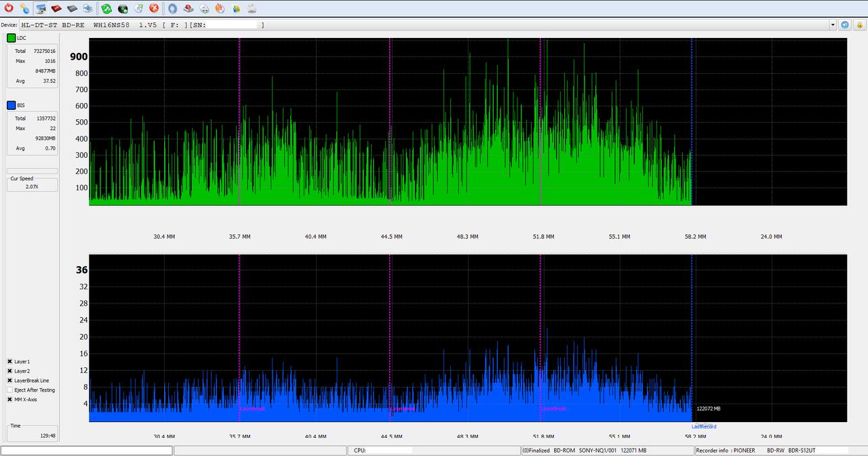This screenshot has height=456, width=868.
Task: Disable the LayerBreak Line checkbox
Action: pos(10,381)
